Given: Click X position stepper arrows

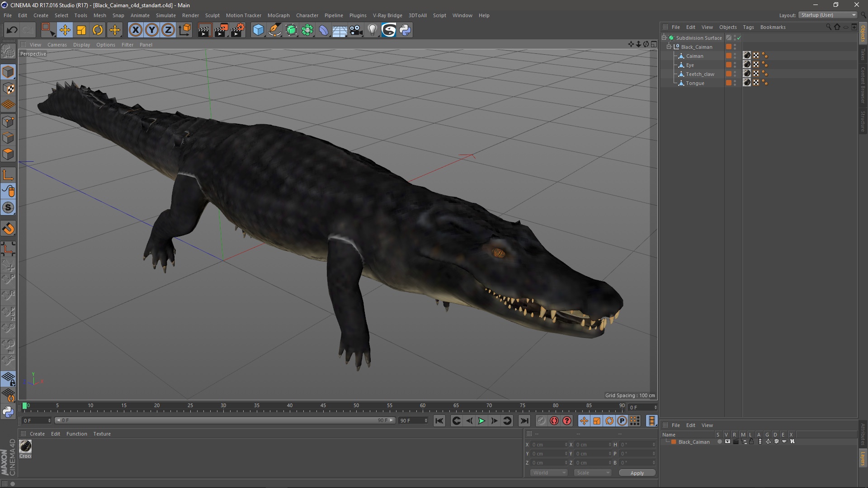Looking at the screenshot, I should tap(566, 445).
